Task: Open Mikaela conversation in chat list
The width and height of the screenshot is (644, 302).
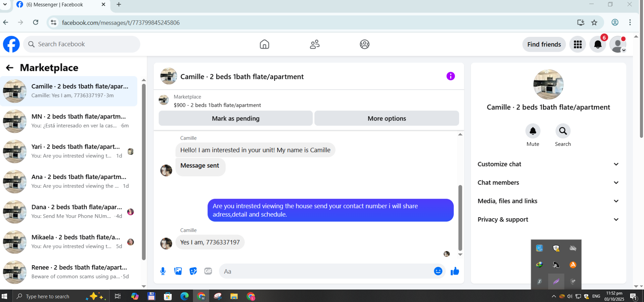Action: (x=69, y=242)
